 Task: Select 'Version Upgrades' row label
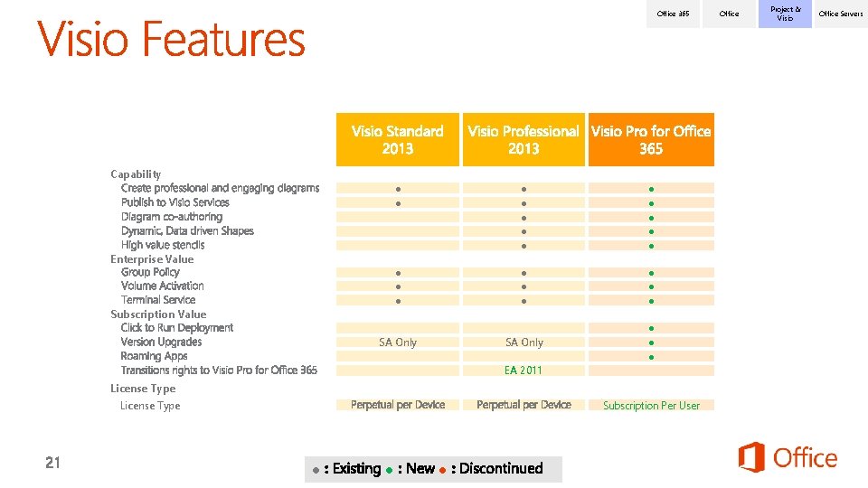click(x=161, y=342)
